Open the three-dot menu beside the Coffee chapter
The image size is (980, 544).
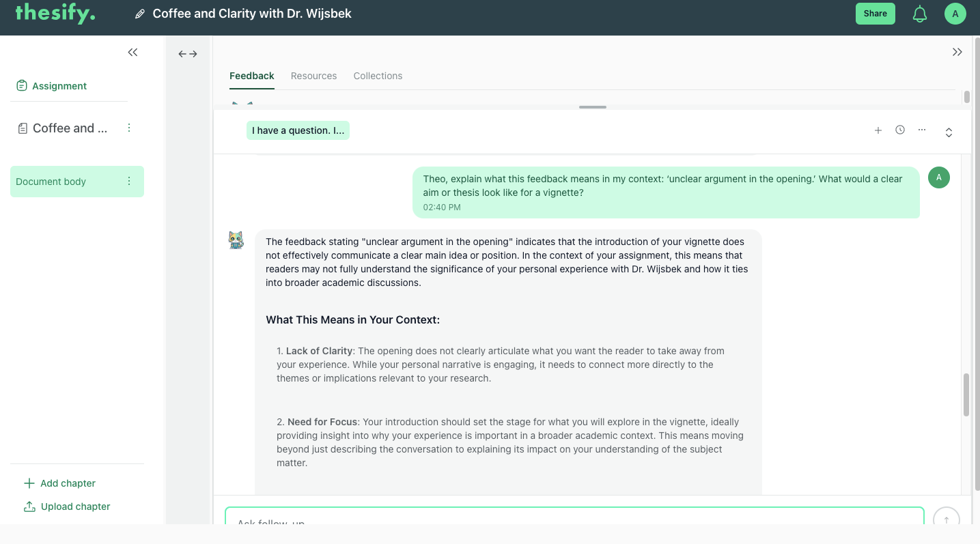pyautogui.click(x=129, y=128)
